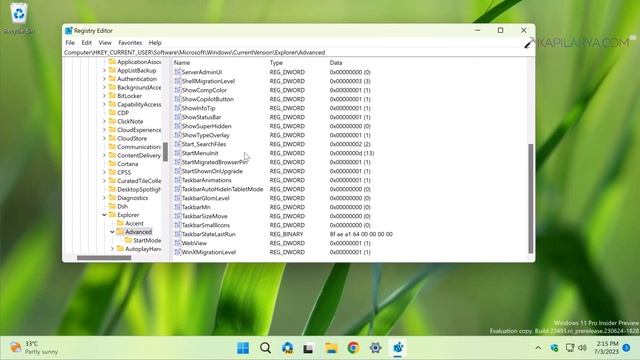This screenshot has width=640, height=360.
Task: Click the tree pane horizontal scrollbar
Action: tap(104, 258)
